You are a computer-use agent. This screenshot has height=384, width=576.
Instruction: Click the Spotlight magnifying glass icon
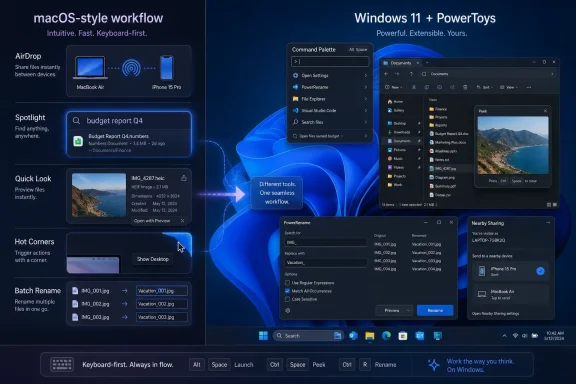point(76,121)
